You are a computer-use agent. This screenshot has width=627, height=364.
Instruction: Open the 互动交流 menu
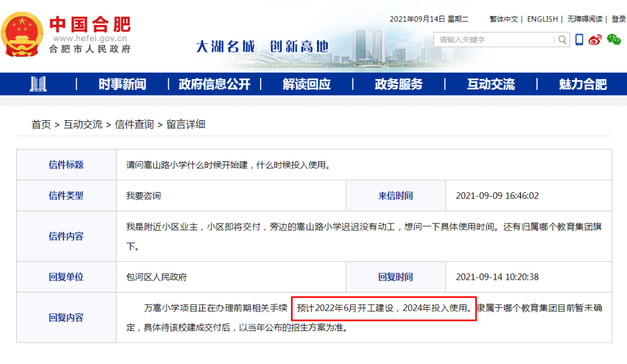491,84
